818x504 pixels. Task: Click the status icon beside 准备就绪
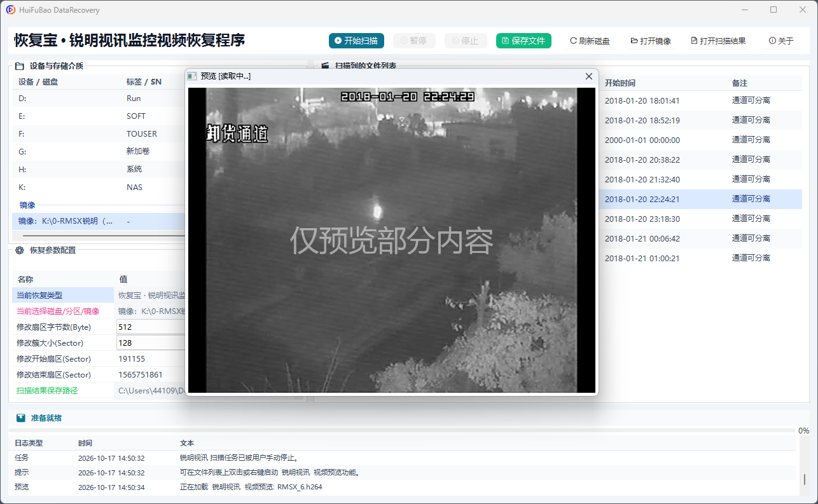click(21, 418)
